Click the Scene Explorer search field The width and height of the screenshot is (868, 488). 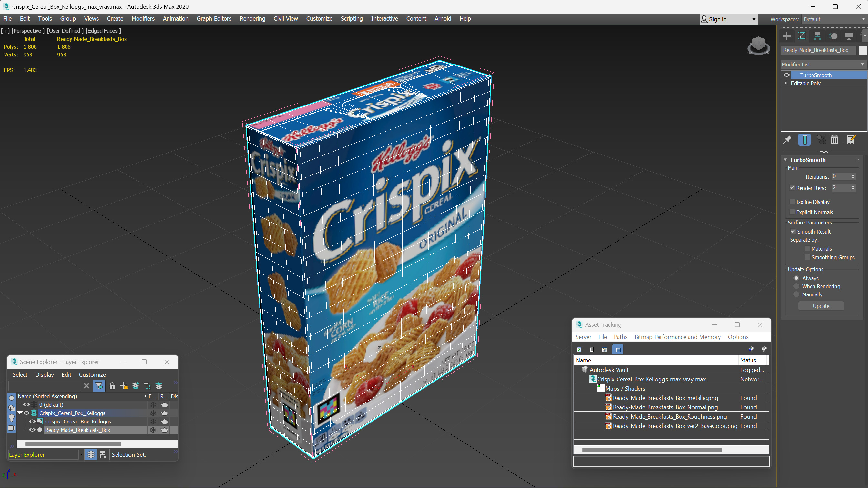pyautogui.click(x=45, y=386)
